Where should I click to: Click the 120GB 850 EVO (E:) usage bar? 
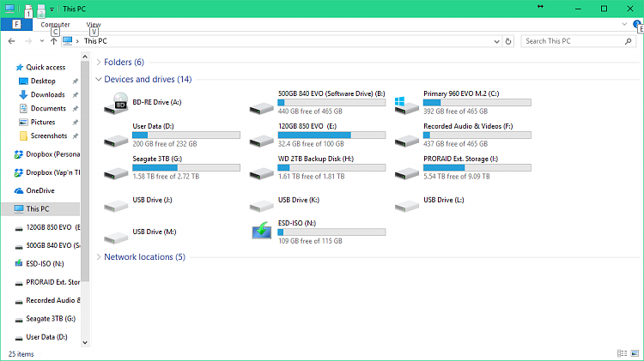pyautogui.click(x=331, y=135)
